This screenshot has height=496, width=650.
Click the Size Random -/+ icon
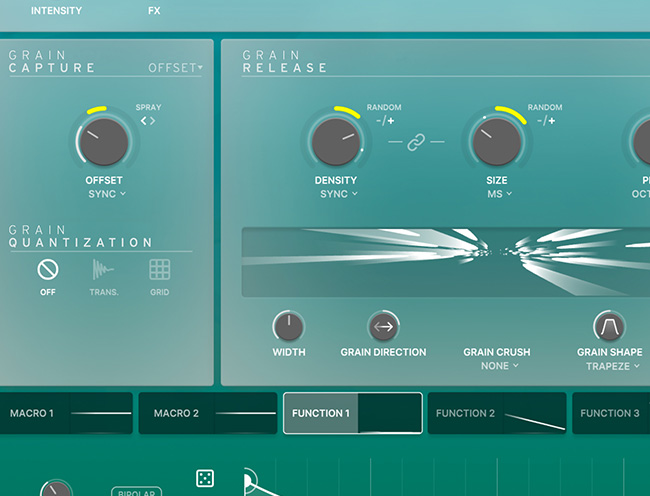click(545, 121)
